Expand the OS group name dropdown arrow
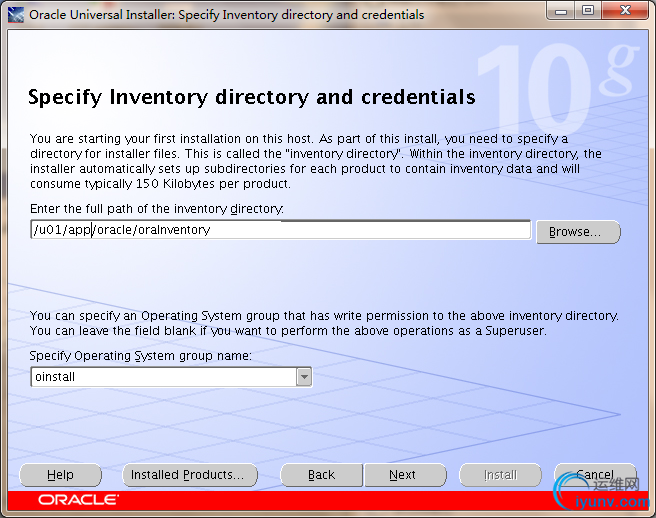656x518 pixels. (x=304, y=377)
